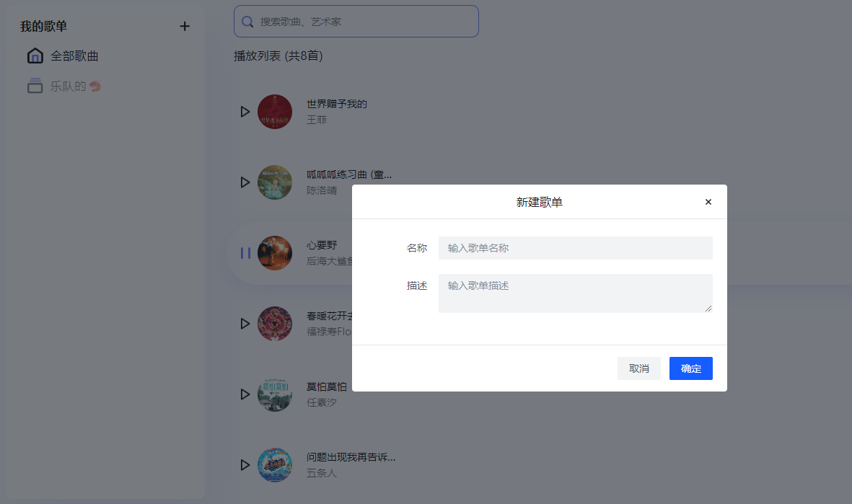Screen dimensions: 852x504
Task: Click the search magnifier icon
Action: (x=247, y=22)
